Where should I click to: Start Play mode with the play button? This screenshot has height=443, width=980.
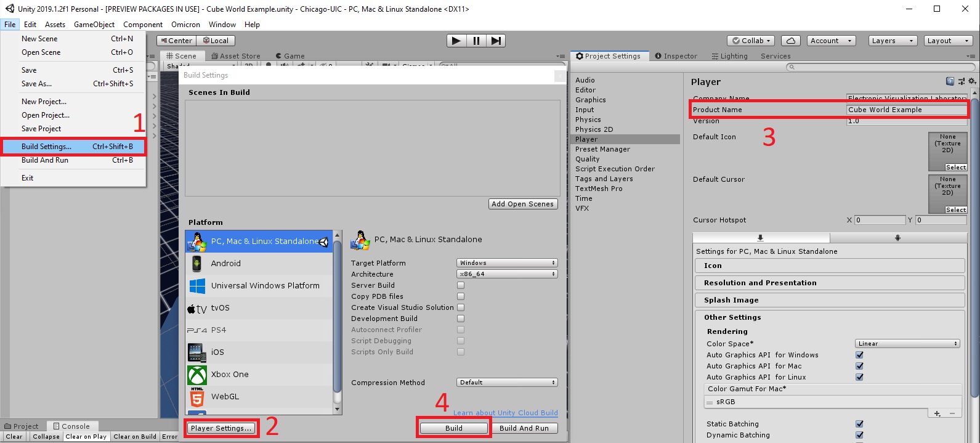(456, 41)
